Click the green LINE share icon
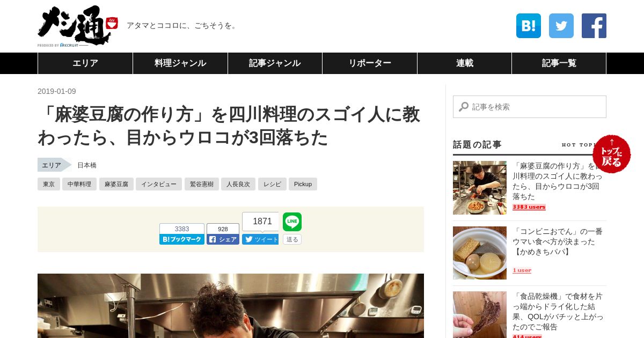Viewport: 644px width, 338px height. (292, 222)
